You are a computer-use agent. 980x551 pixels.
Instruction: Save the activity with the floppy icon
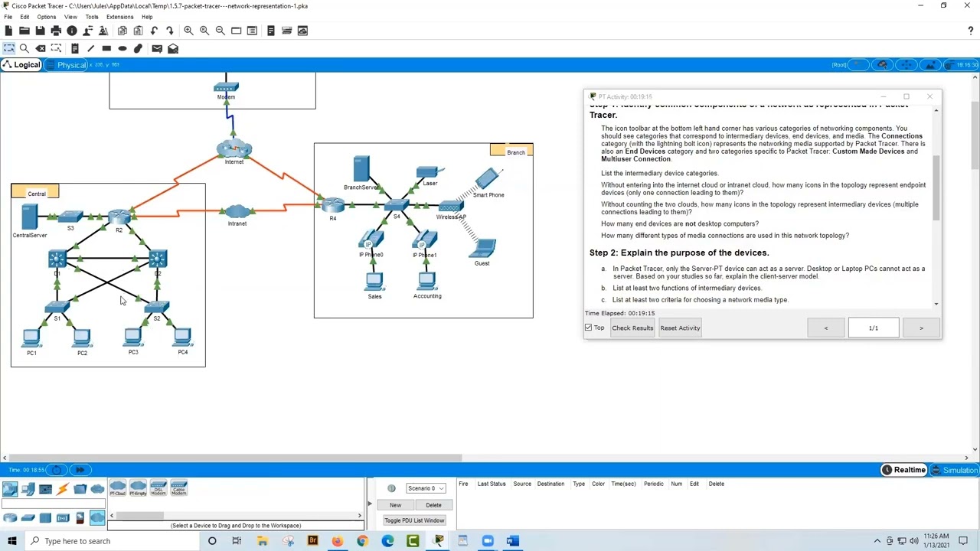(40, 31)
